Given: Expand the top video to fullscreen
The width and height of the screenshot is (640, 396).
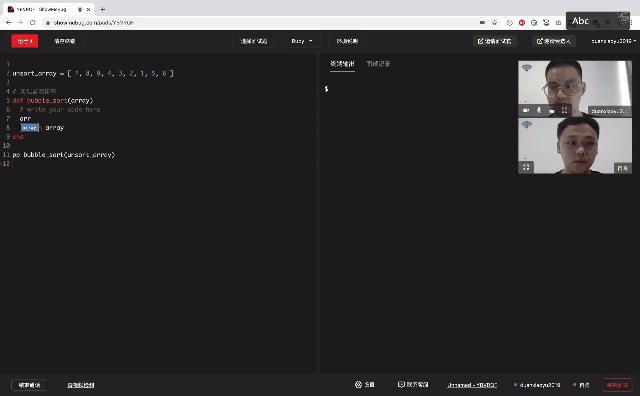Looking at the screenshot, I should [x=564, y=110].
